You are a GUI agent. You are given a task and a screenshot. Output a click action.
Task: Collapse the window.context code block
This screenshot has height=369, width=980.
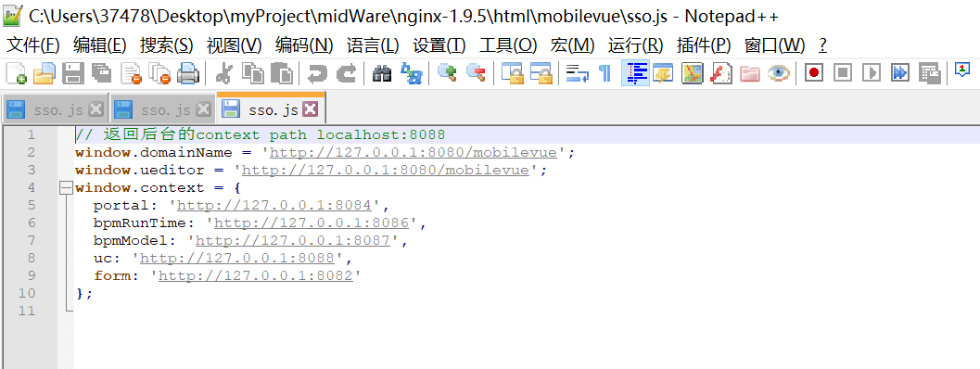(x=66, y=187)
